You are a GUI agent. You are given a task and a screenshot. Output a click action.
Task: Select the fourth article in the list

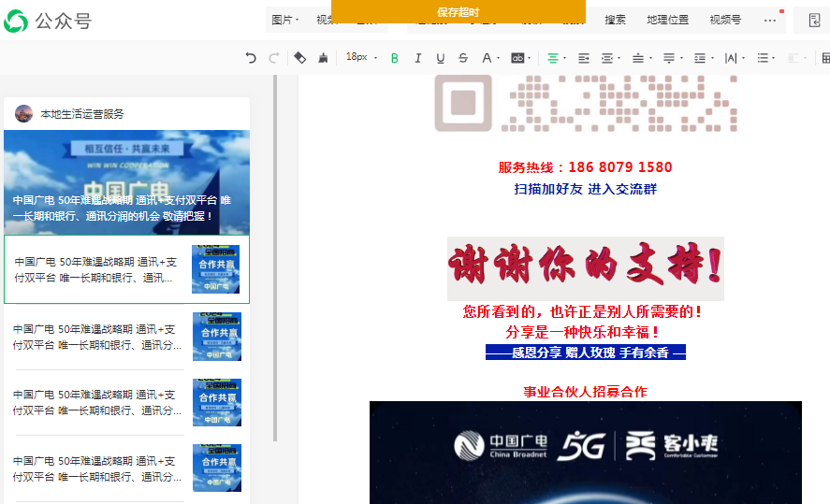(x=126, y=402)
